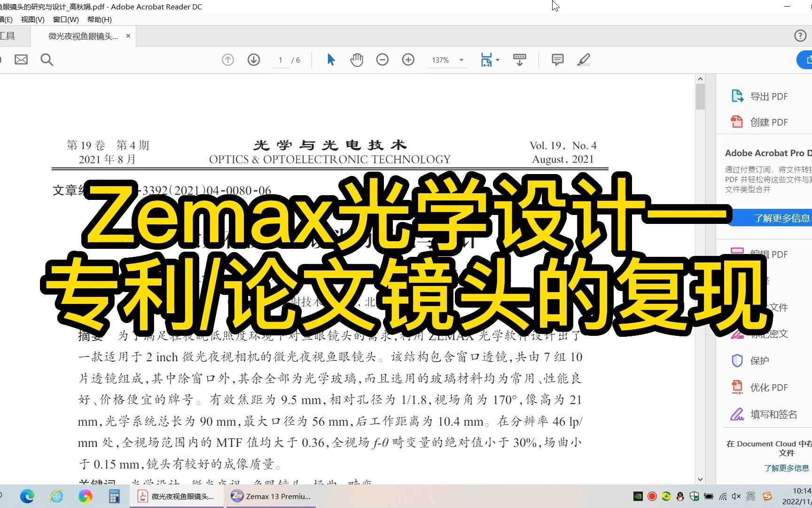Click the fit page scrolling icon

(x=486, y=60)
